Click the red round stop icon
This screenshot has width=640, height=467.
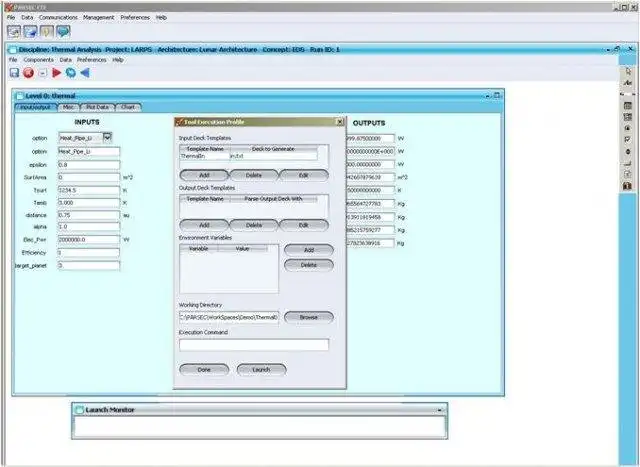click(x=28, y=73)
